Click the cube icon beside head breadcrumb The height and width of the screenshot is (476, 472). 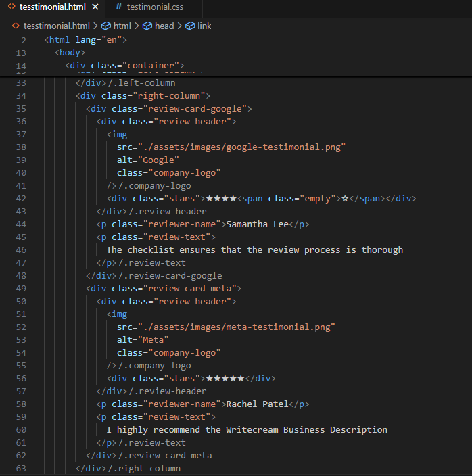coord(147,26)
